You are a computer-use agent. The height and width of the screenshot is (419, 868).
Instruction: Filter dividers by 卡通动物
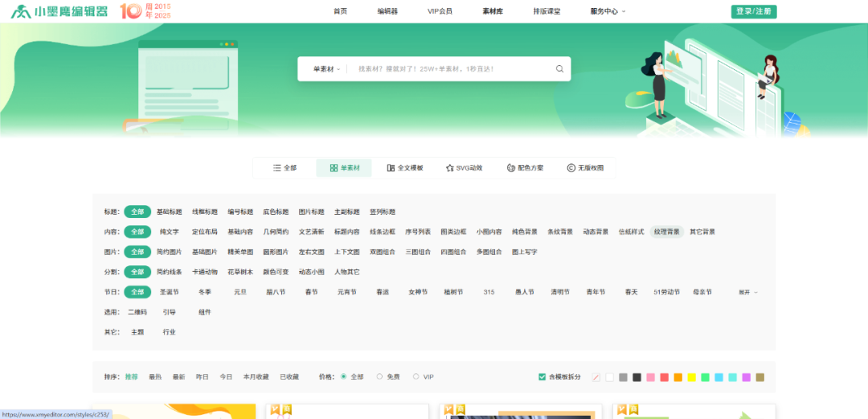point(205,272)
